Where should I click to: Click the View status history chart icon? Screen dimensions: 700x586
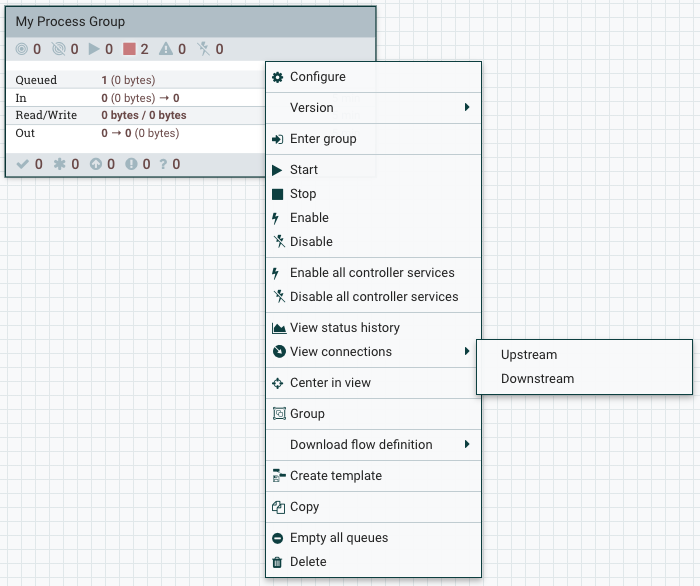pyautogui.click(x=279, y=328)
